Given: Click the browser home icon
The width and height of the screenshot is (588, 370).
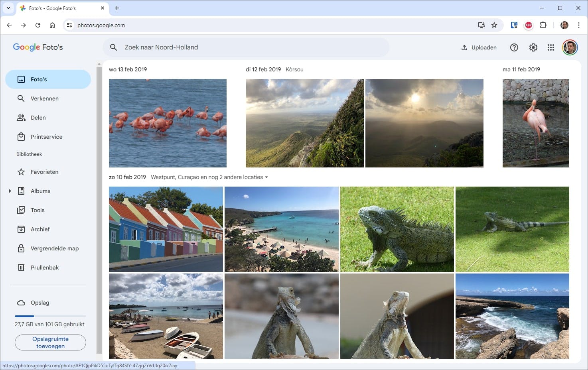Looking at the screenshot, I should (x=52, y=25).
